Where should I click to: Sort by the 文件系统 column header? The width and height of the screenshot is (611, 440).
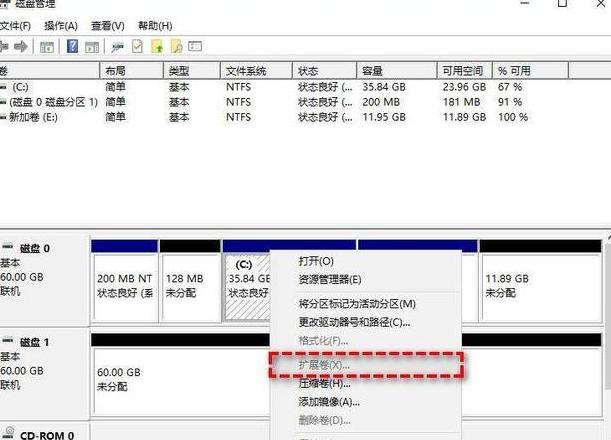(x=256, y=71)
